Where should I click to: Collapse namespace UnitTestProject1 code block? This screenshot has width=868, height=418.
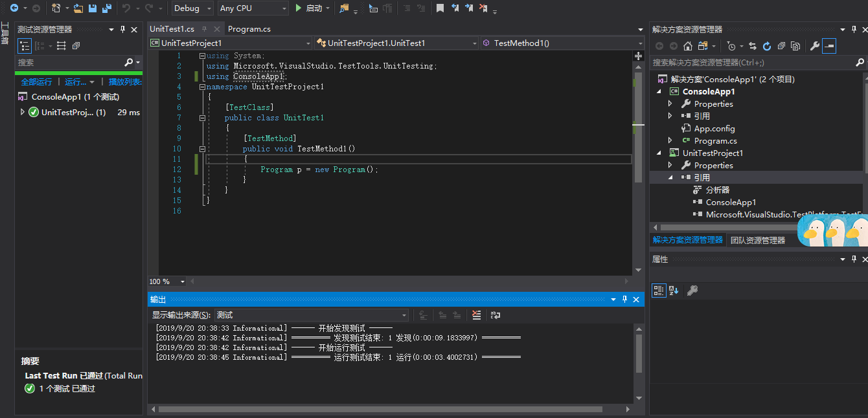click(202, 87)
